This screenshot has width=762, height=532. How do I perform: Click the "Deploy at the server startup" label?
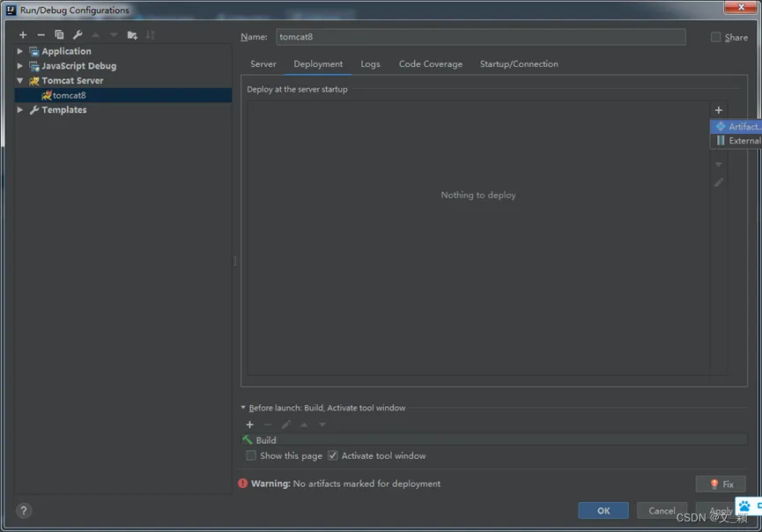297,89
